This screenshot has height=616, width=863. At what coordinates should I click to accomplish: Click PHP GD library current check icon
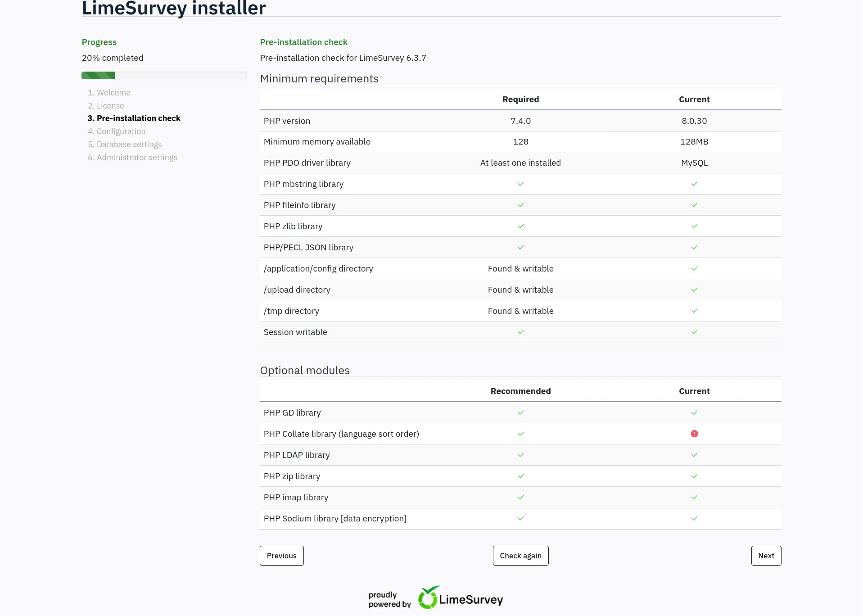694,412
